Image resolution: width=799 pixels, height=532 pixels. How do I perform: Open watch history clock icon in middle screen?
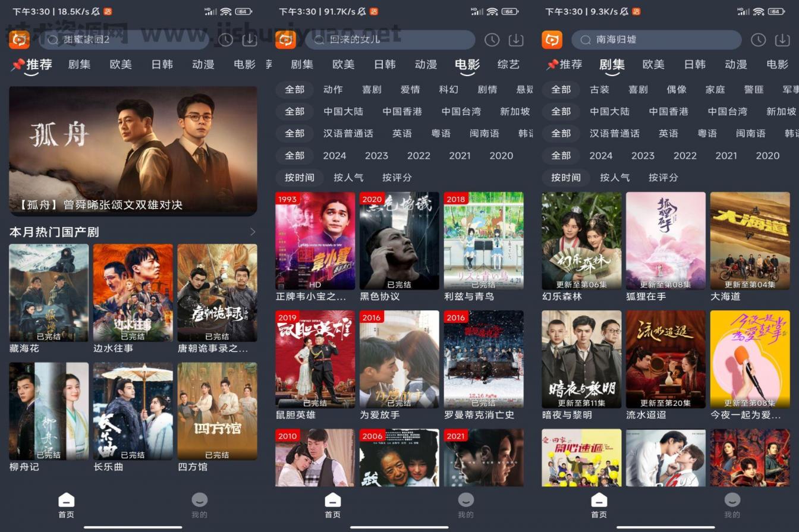click(x=492, y=40)
